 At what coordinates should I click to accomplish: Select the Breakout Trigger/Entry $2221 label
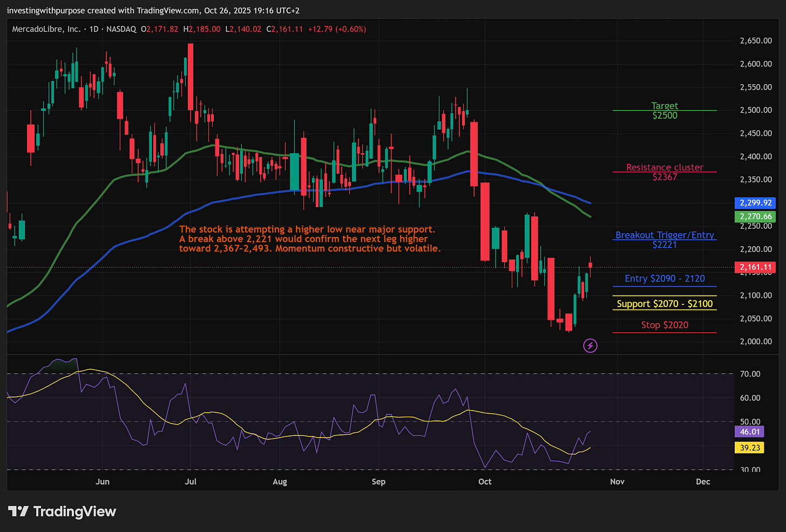665,240
